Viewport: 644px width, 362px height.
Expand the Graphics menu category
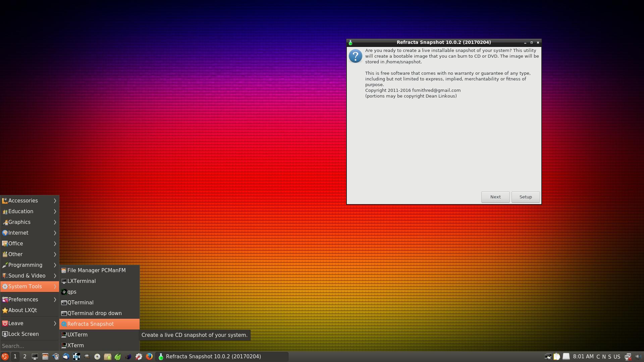coord(30,222)
